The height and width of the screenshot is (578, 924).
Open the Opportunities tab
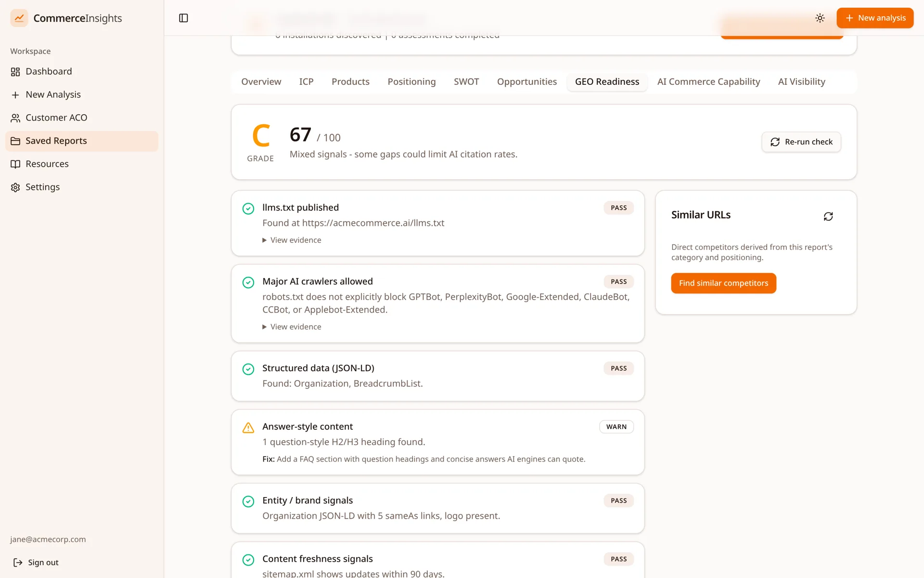pyautogui.click(x=527, y=82)
